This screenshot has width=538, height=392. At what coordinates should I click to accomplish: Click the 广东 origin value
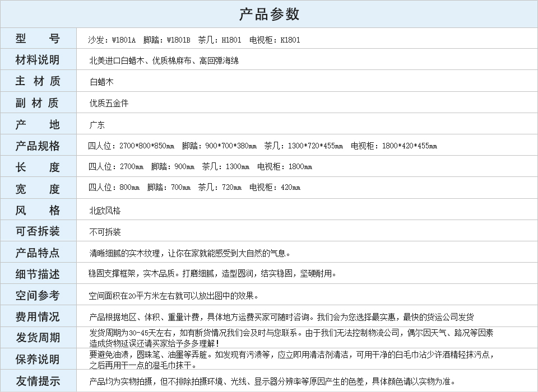tap(97, 125)
